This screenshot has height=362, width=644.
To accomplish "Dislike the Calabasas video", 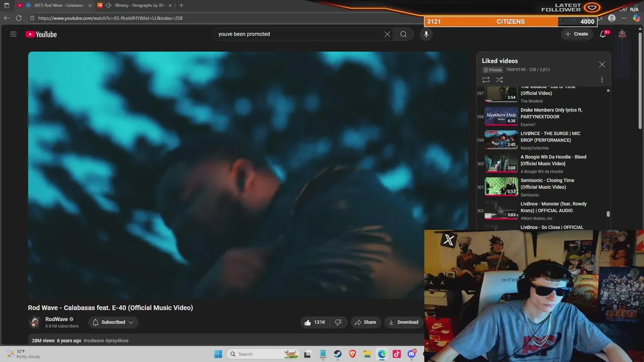I will point(338,322).
